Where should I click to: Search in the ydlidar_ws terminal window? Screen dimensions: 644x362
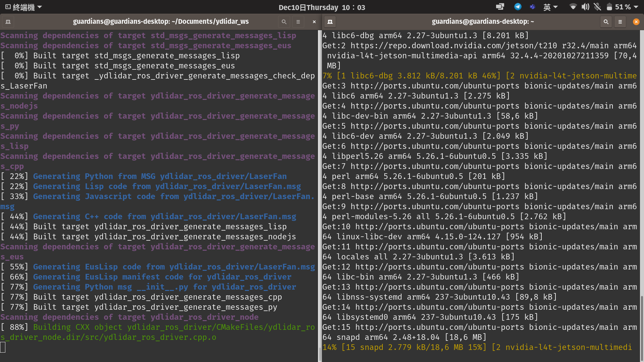[284, 22]
